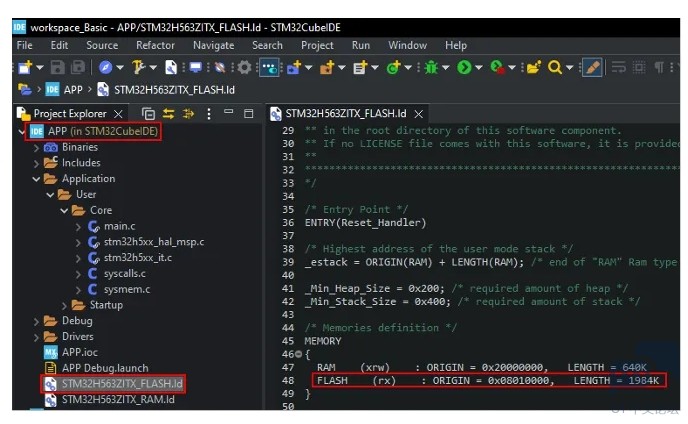Click Collapse All in Project Explorer
Viewport: 688px width, 424px height.
pyautogui.click(x=148, y=114)
